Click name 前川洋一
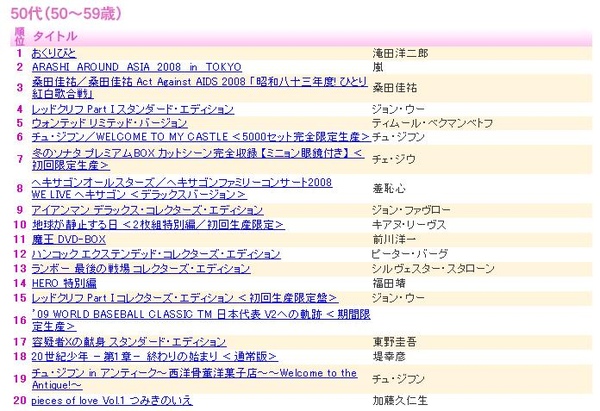 (395, 239)
